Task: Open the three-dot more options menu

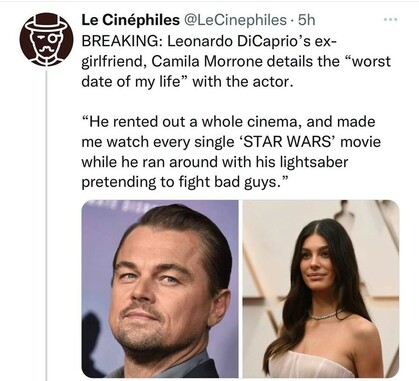Action: (390, 20)
